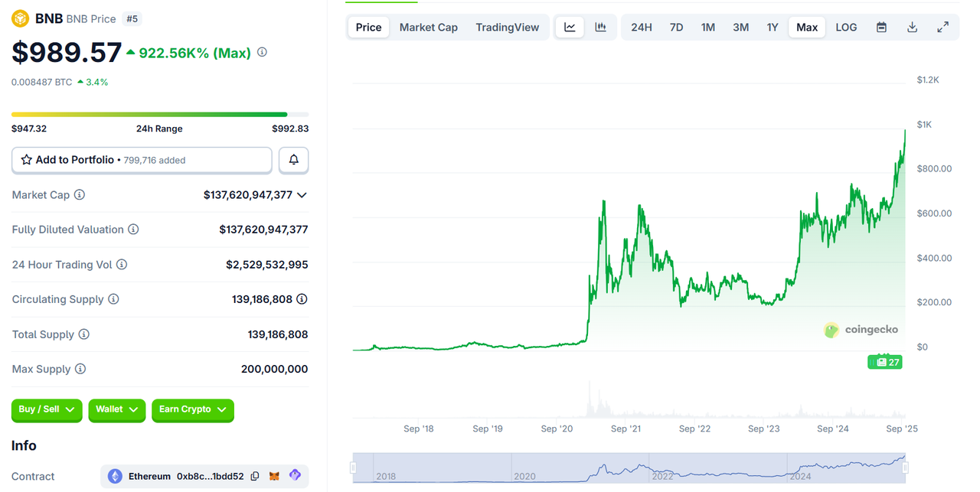Viewport: 980px width, 492px height.
Task: Click the #5 rank badge
Action: tap(132, 18)
